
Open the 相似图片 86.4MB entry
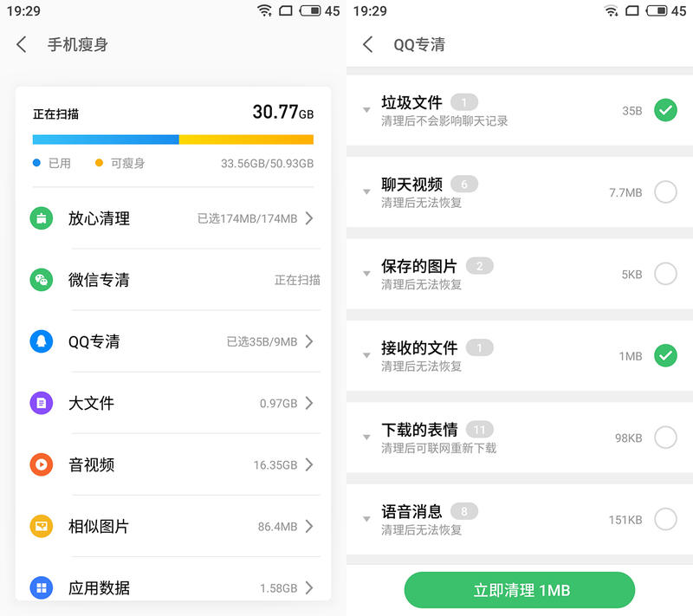click(x=173, y=526)
